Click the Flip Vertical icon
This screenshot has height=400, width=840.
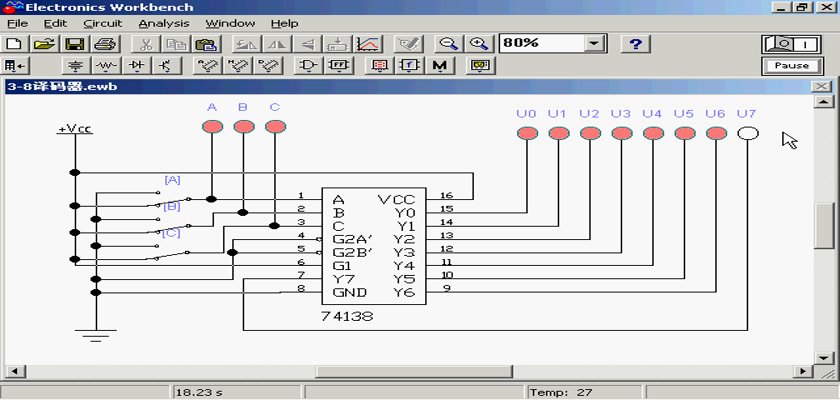[x=309, y=44]
